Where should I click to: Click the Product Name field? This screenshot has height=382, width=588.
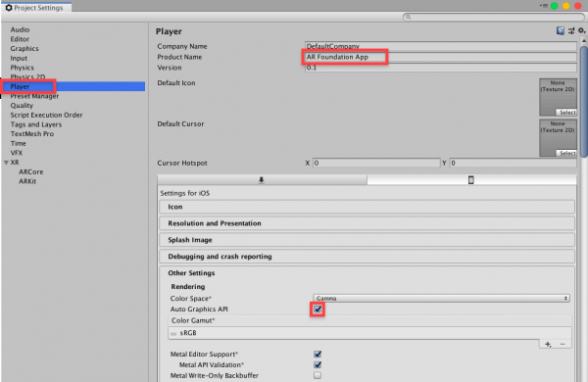pos(441,57)
